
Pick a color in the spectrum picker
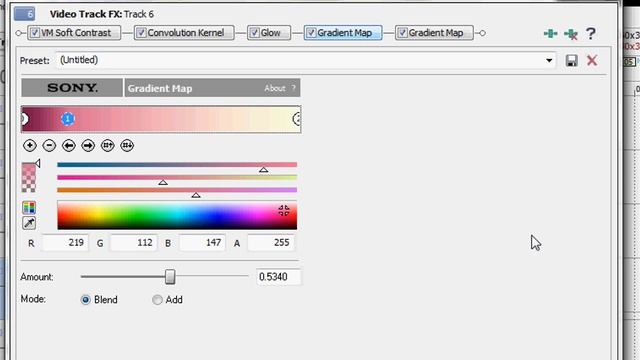(x=177, y=215)
